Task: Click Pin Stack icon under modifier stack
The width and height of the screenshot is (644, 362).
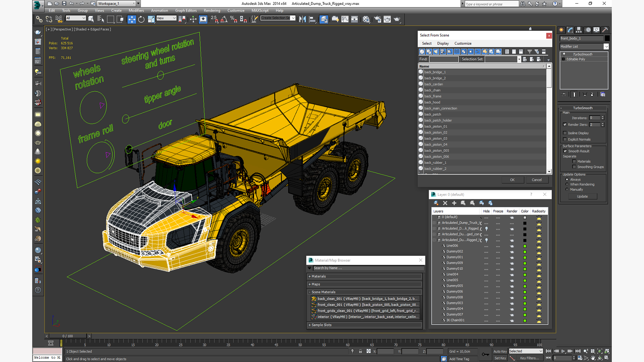Action: coord(564,95)
